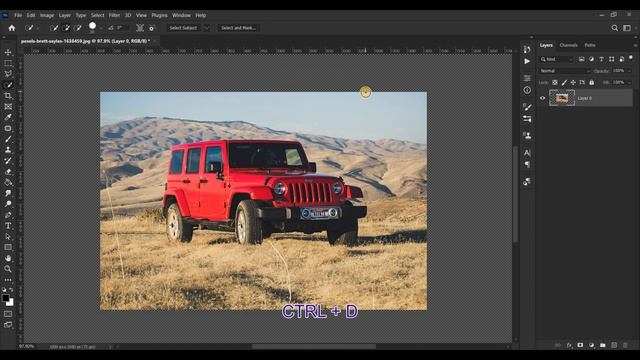This screenshot has width=640, height=360.
Task: Select the Move tool
Action: 8,53
